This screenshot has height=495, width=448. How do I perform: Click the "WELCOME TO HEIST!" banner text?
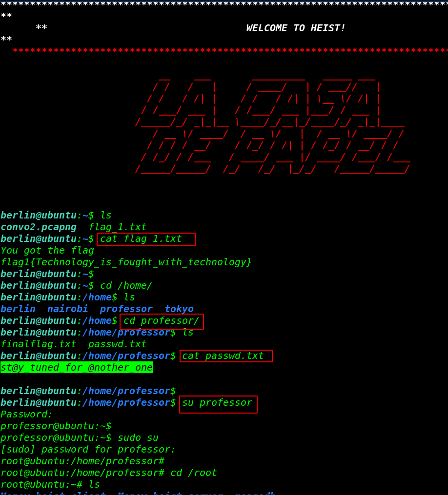point(295,28)
